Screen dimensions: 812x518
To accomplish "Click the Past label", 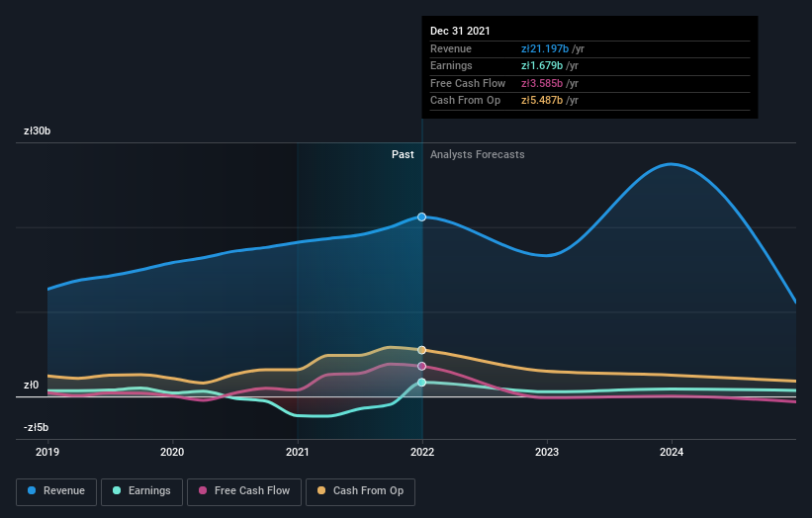I will click(403, 154).
